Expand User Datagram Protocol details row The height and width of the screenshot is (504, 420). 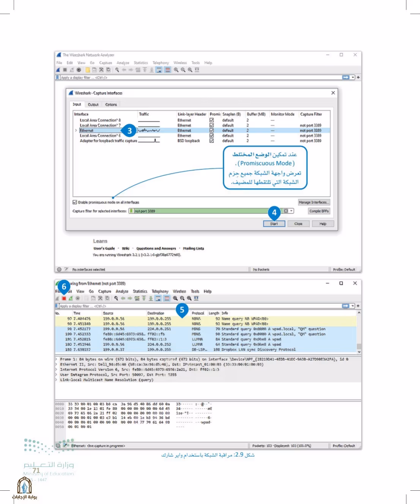coord(57,375)
